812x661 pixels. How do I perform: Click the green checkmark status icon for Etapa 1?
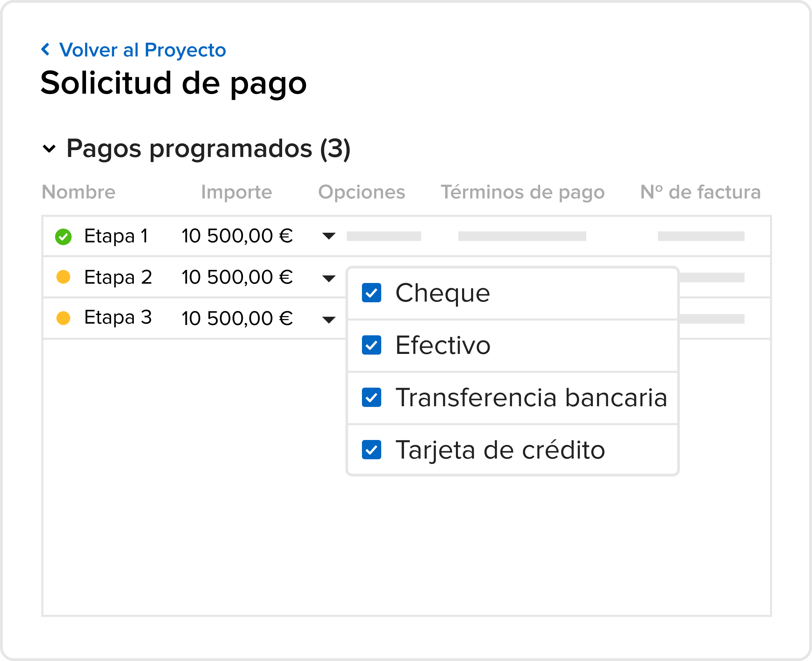63,237
